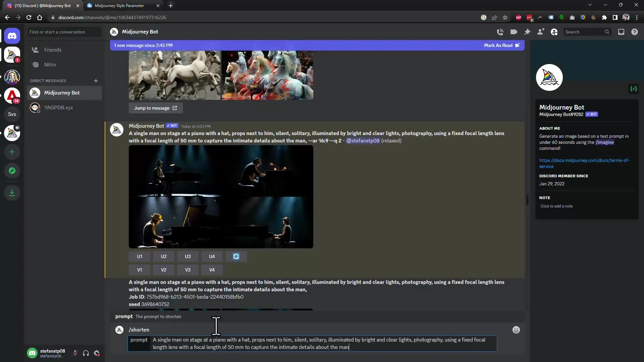Image resolution: width=644 pixels, height=362 pixels.
Task: Click the U1 upscale button
Action: click(x=140, y=256)
